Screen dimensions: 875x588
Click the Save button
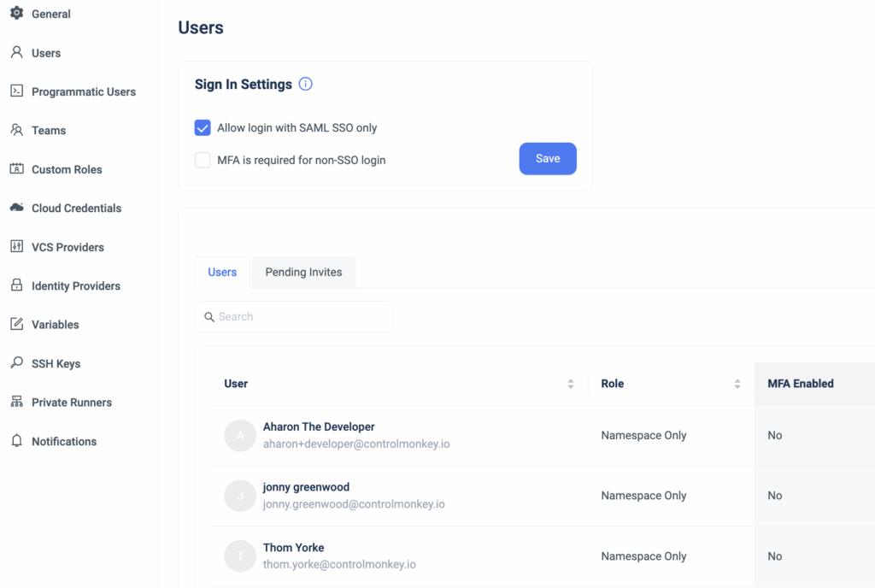pyautogui.click(x=548, y=158)
